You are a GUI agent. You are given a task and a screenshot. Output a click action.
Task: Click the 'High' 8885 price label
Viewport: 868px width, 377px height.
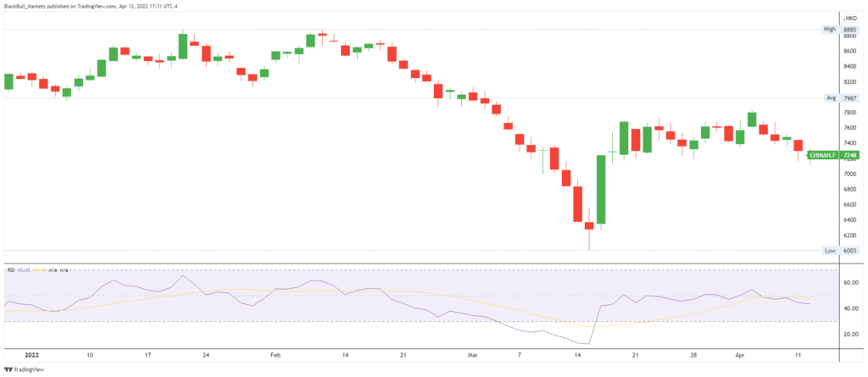point(839,29)
